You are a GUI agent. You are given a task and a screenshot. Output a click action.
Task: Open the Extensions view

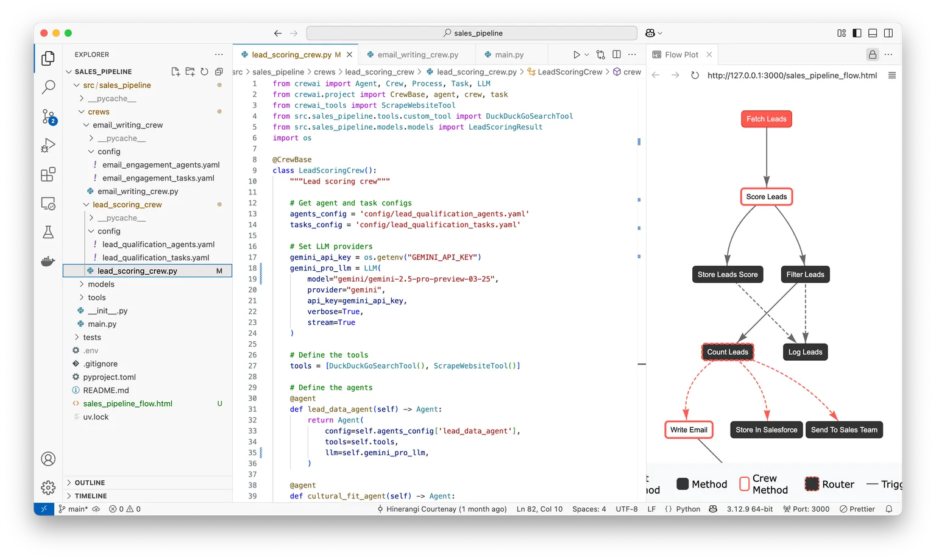tap(48, 174)
